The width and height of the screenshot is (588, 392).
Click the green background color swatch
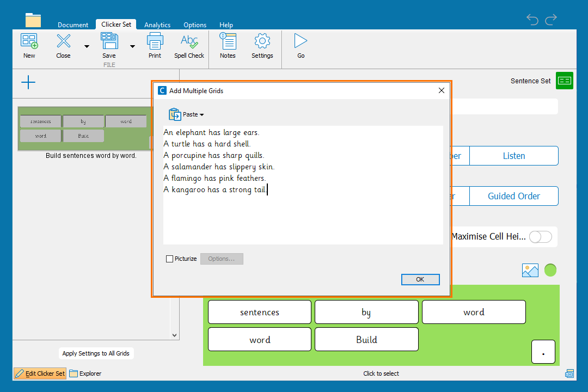pos(550,270)
